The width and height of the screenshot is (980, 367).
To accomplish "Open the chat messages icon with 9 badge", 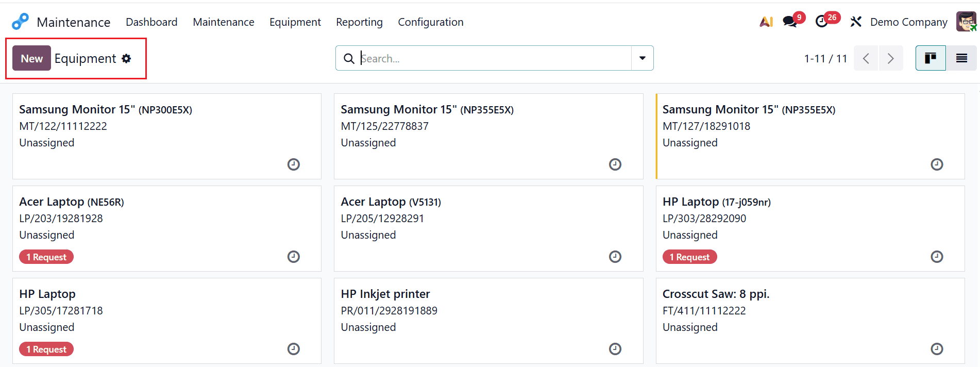I will tap(789, 22).
